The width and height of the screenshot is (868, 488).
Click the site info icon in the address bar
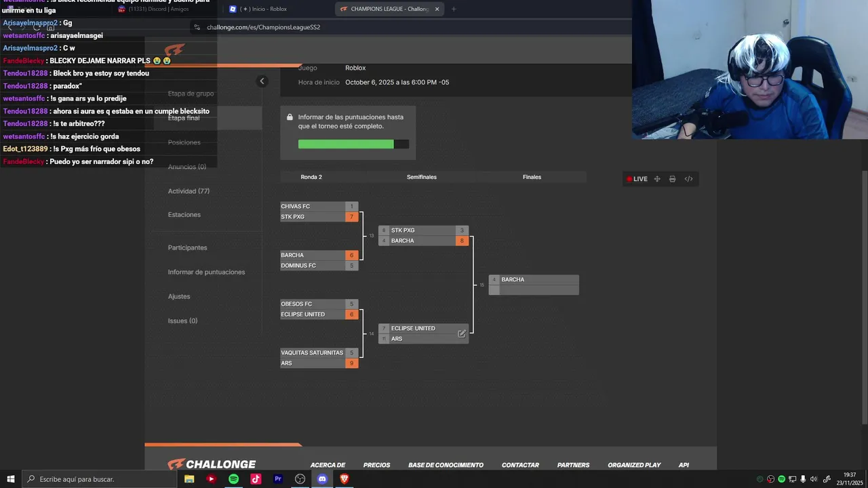click(197, 27)
